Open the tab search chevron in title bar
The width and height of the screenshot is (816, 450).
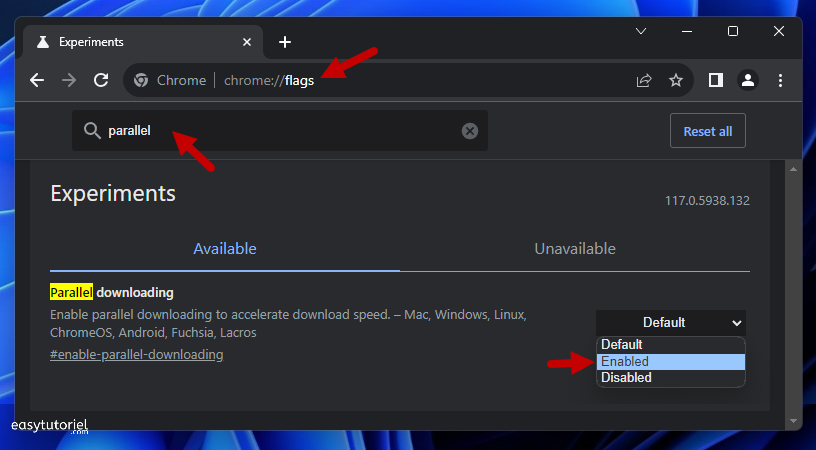(x=641, y=31)
